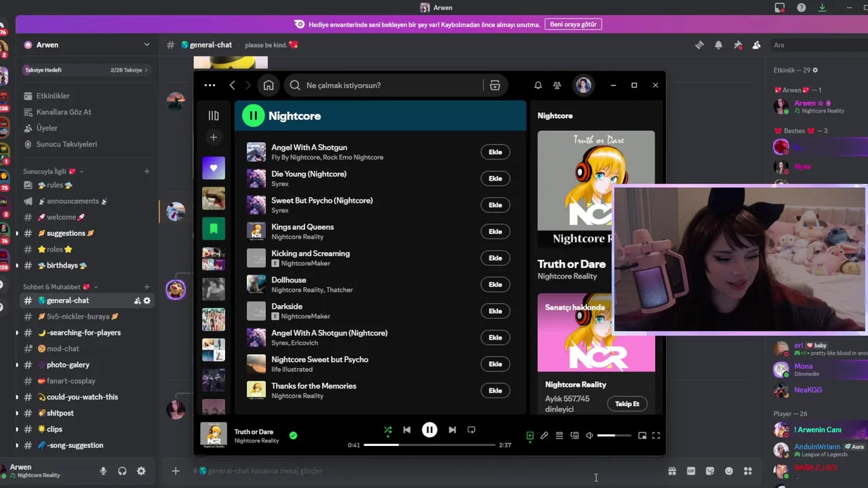Toggle general-chat notification bell

pos(718,45)
